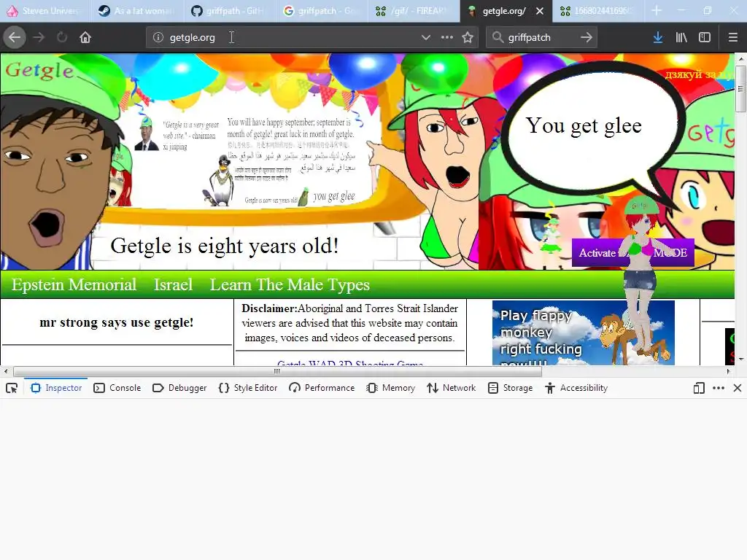Reload the page with the refresh icon
Viewport: 747px width, 560px height.
62,37
